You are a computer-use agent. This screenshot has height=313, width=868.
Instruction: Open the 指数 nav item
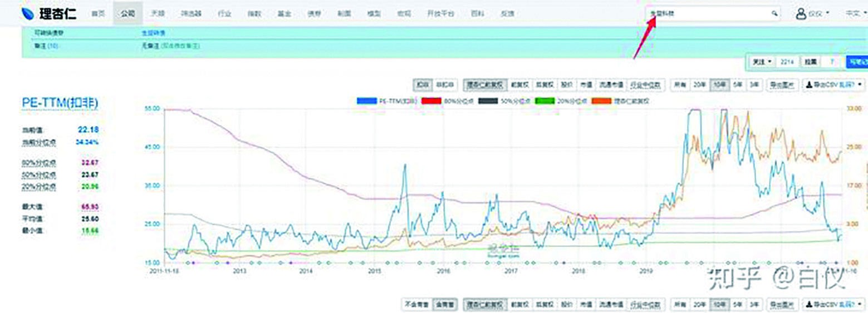(254, 13)
